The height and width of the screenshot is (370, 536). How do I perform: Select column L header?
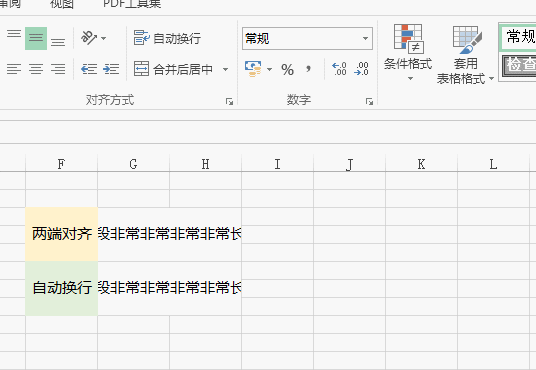click(493, 164)
